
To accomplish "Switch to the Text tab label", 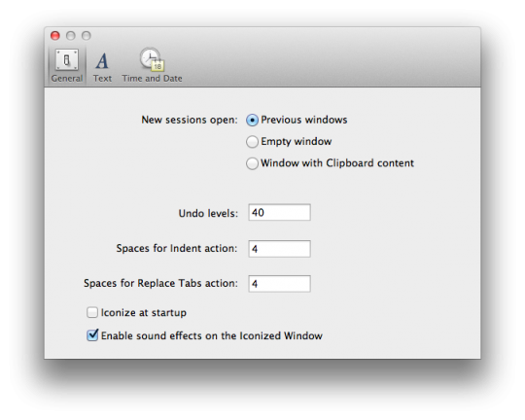I will click(102, 79).
